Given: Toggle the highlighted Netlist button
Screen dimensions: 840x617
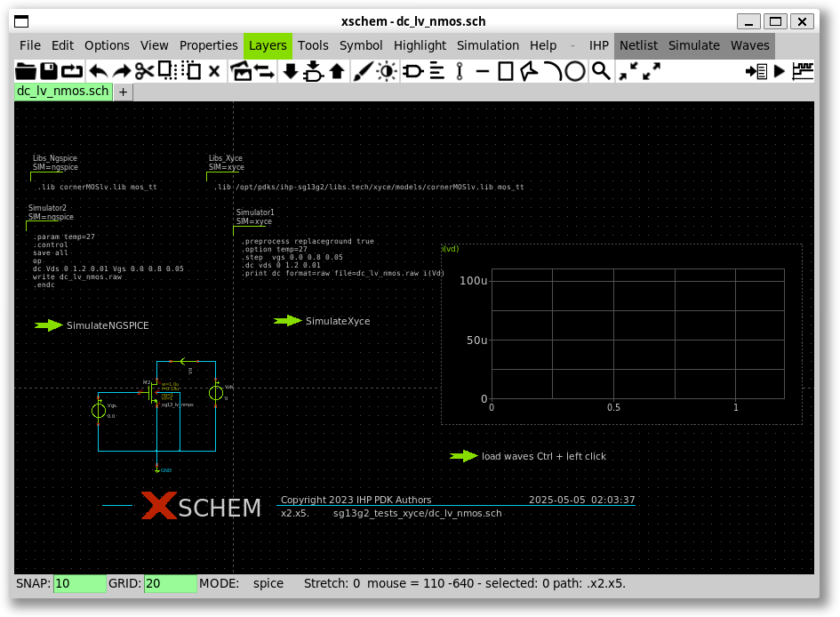Looking at the screenshot, I should (638, 45).
